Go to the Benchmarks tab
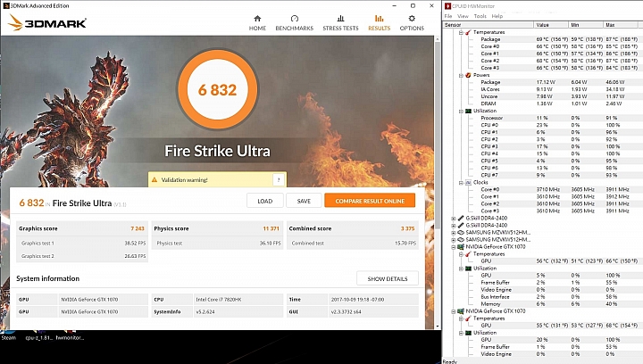 pyautogui.click(x=294, y=23)
